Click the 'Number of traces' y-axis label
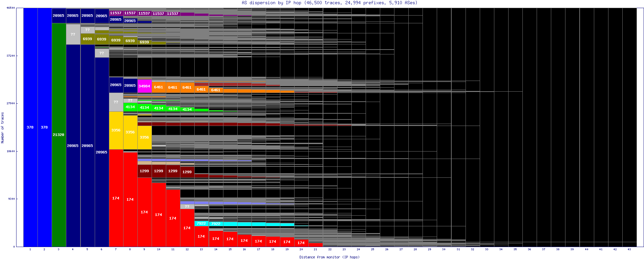 (3, 128)
